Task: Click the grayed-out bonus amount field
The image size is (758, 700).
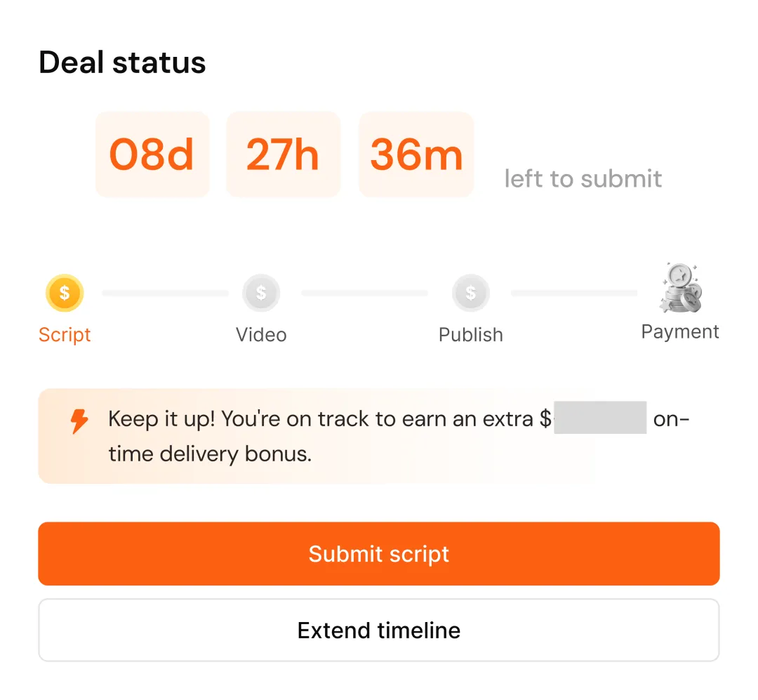Action: (600, 418)
